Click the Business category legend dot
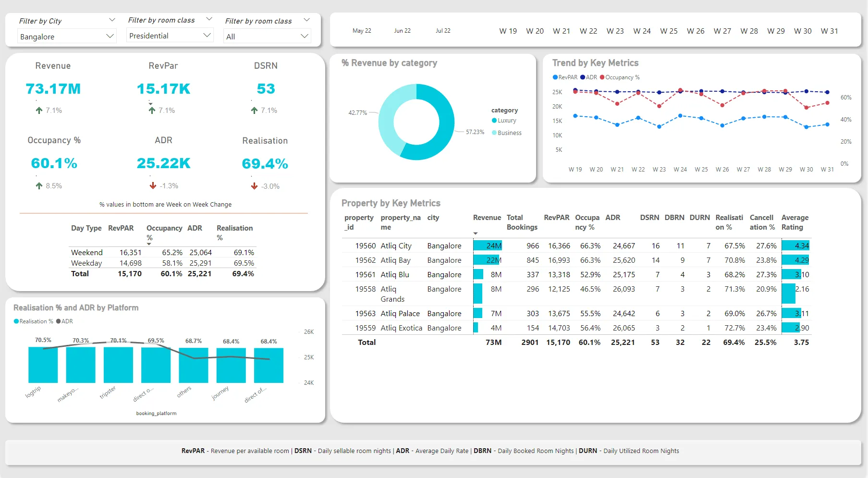The width and height of the screenshot is (868, 478). [494, 133]
